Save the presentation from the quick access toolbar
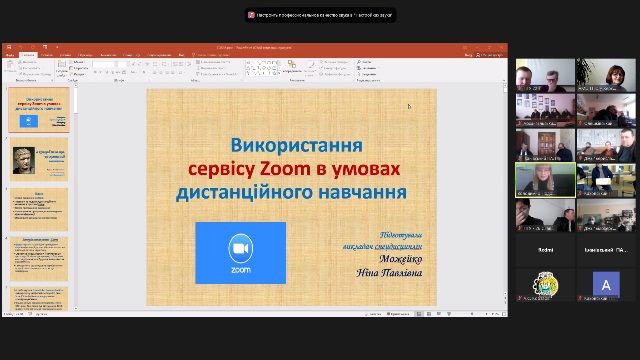Image resolution: width=640 pixels, height=360 pixels. (9, 47)
